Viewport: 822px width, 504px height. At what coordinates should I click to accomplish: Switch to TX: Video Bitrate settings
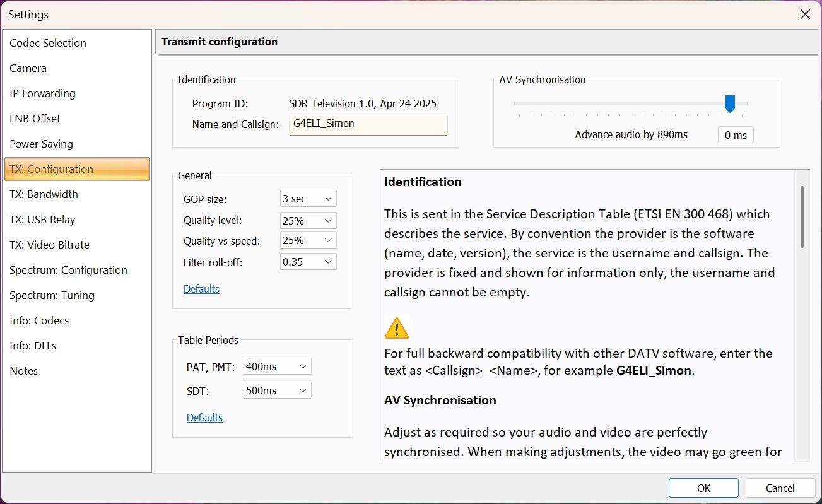click(x=49, y=245)
